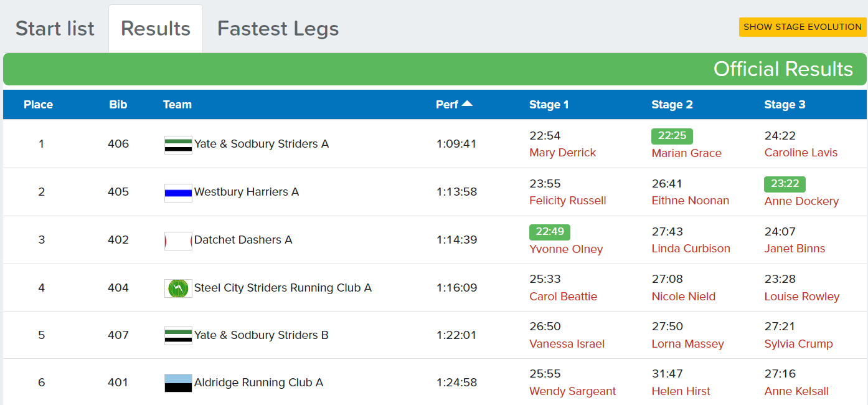
Task: Click the Steel City Striders club logo
Action: [x=177, y=287]
